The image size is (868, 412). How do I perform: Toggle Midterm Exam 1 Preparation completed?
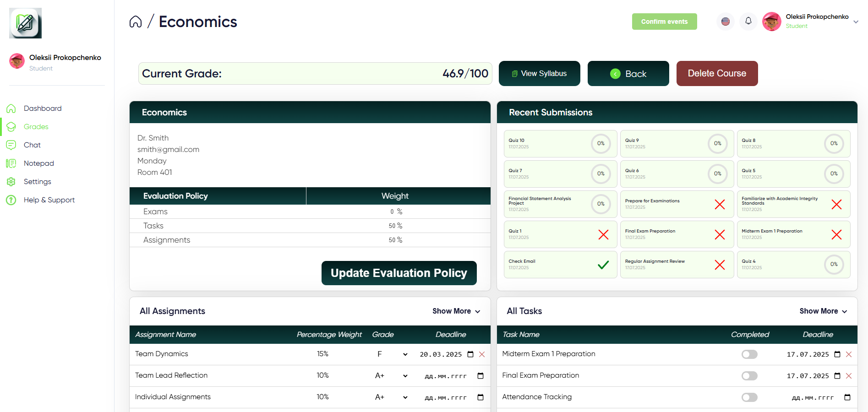pos(749,354)
